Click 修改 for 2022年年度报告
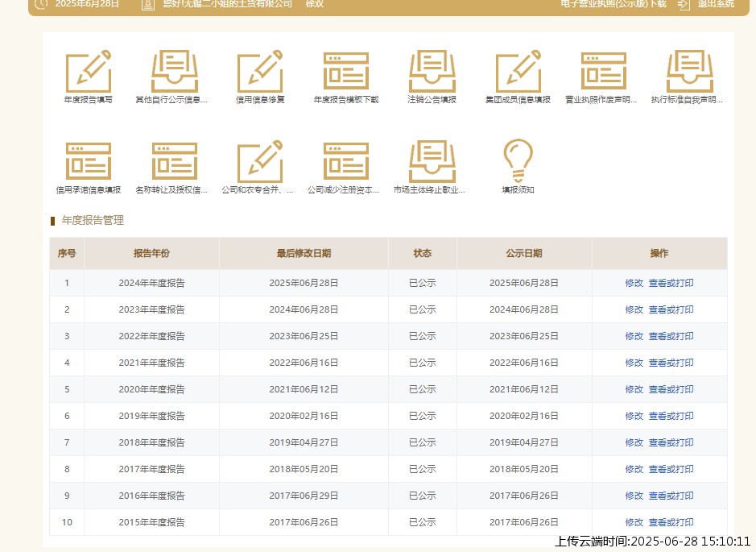Viewport: 756px width, 552px height. tap(634, 336)
